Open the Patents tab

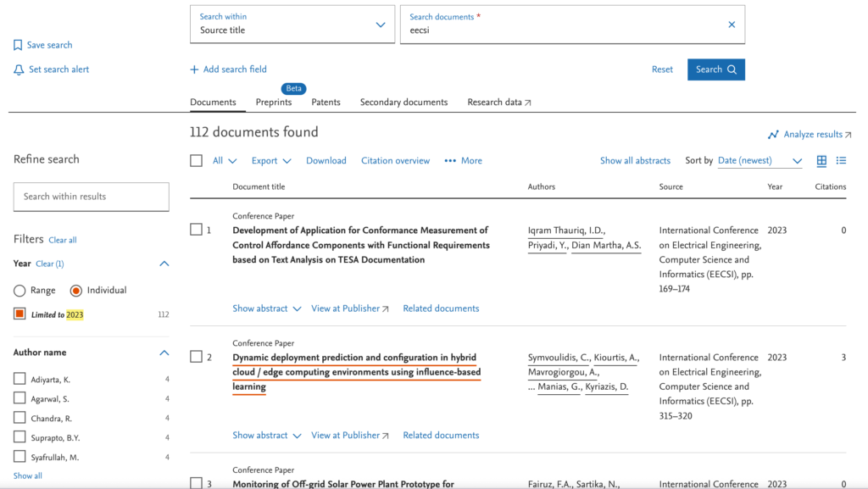325,103
